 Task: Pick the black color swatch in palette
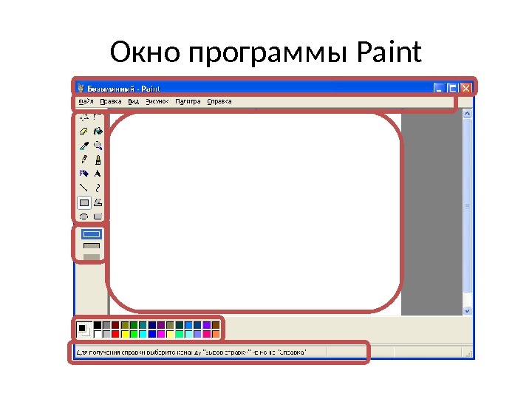point(98,325)
